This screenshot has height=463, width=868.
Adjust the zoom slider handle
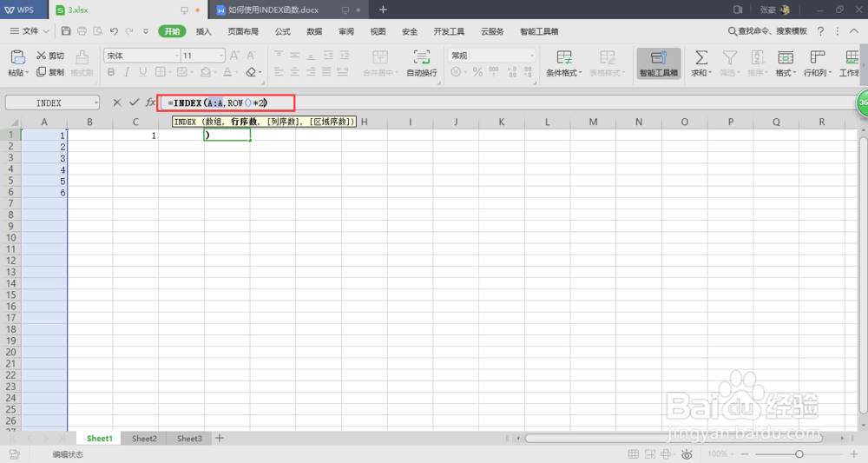(x=799, y=454)
